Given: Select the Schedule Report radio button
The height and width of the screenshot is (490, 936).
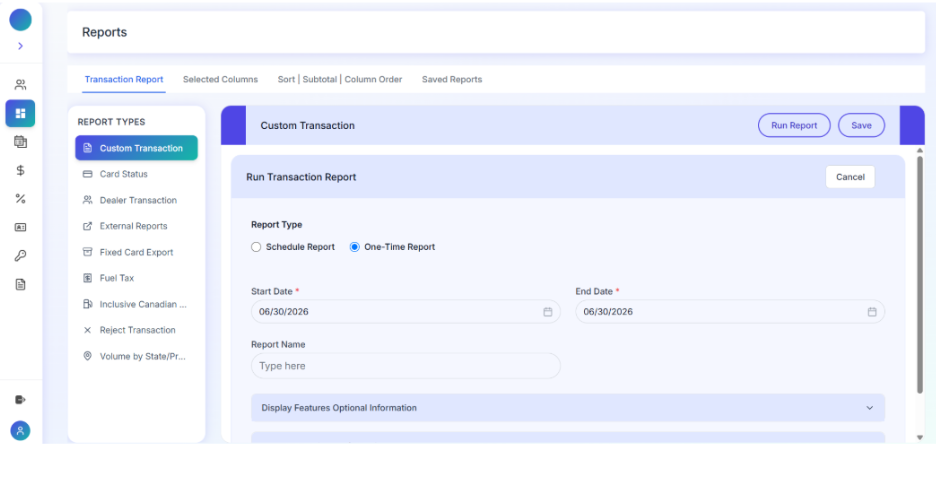Looking at the screenshot, I should pyautogui.click(x=256, y=247).
